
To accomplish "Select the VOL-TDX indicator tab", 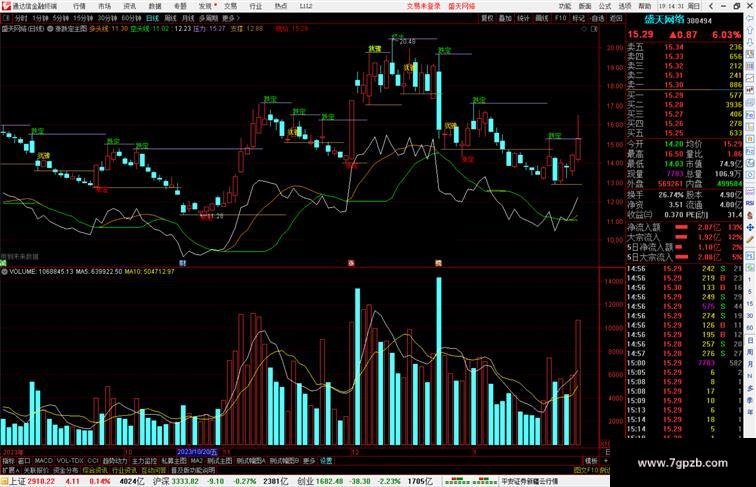I will pos(70,461).
